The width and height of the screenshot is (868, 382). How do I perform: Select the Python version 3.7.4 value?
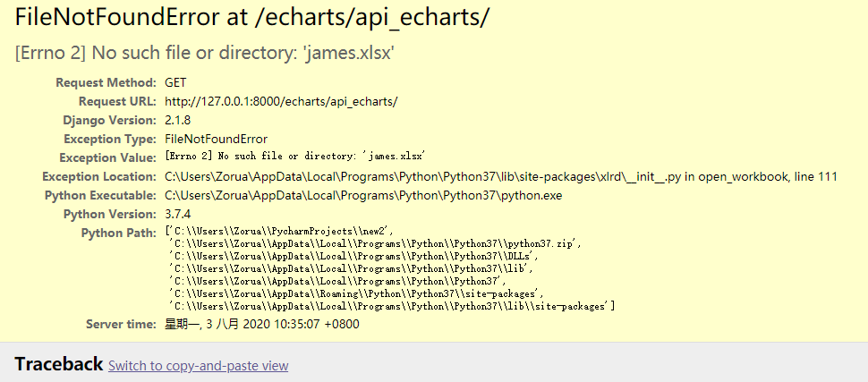177,214
